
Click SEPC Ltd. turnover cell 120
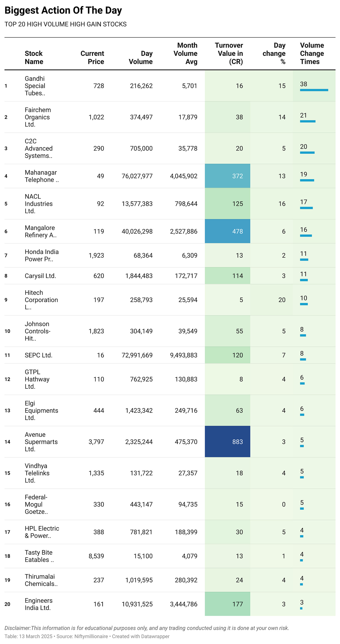(227, 355)
